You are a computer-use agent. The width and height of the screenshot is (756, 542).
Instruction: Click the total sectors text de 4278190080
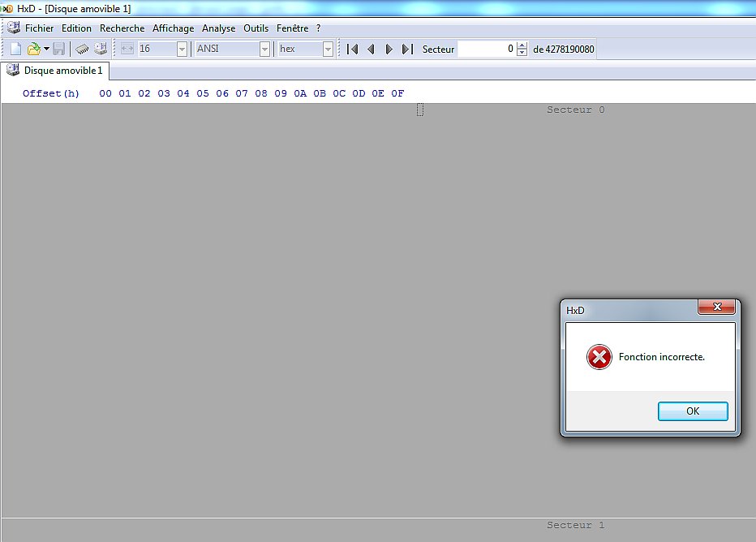tap(563, 49)
